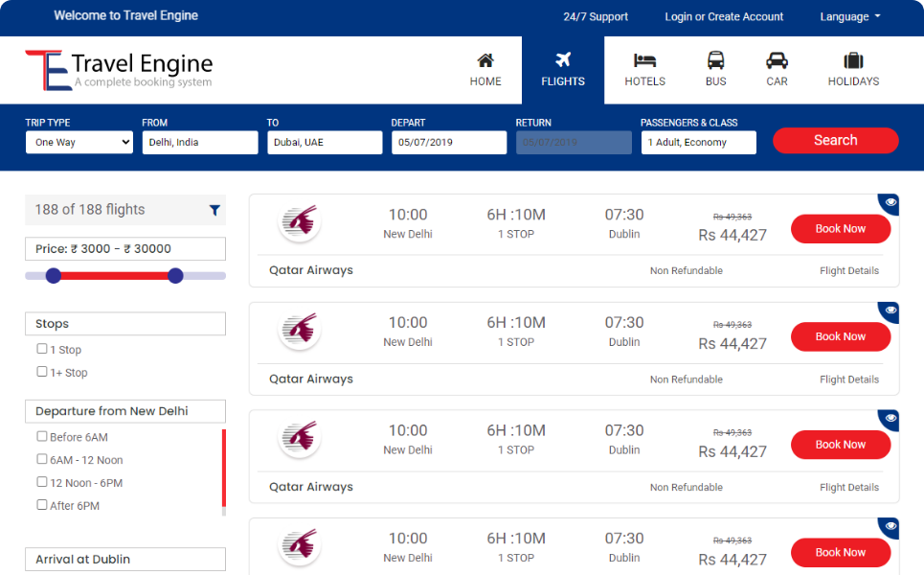This screenshot has height=575, width=924.
Task: Check the 1 Stop filter
Action: [42, 349]
